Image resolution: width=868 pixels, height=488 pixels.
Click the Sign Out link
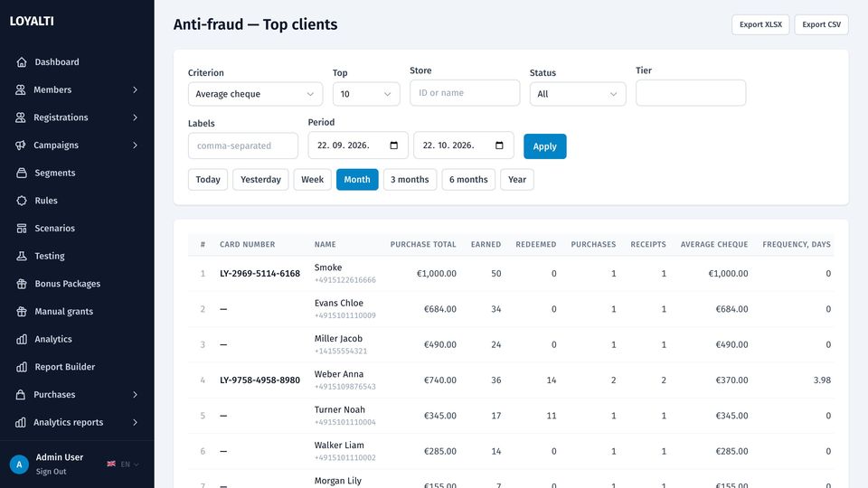(51, 472)
